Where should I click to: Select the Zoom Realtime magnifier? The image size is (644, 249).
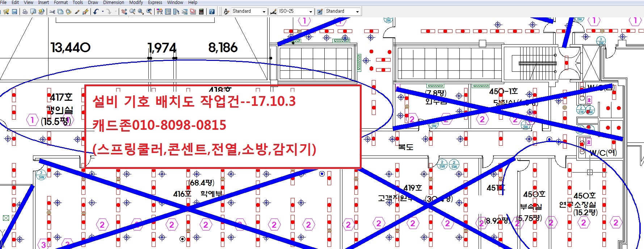pyautogui.click(x=132, y=12)
